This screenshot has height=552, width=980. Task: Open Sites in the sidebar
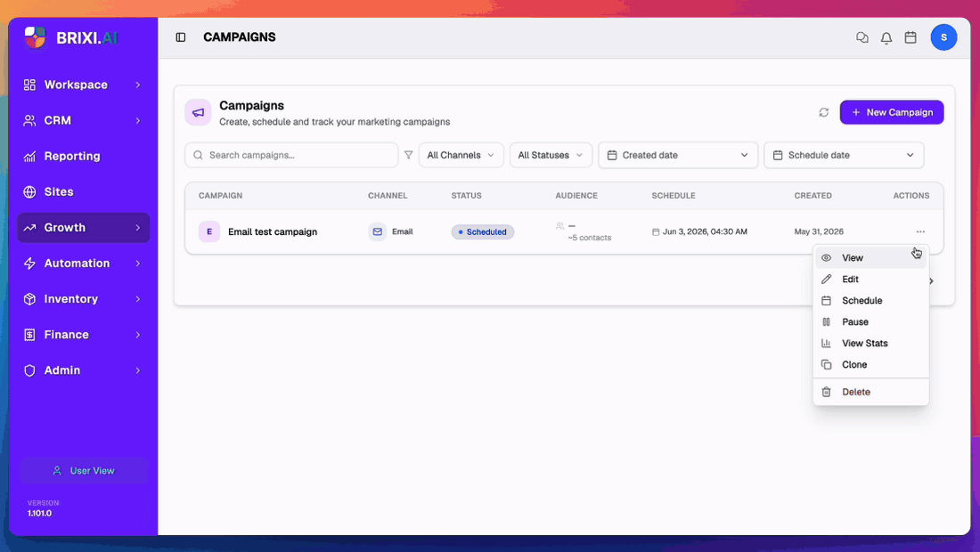coord(83,191)
